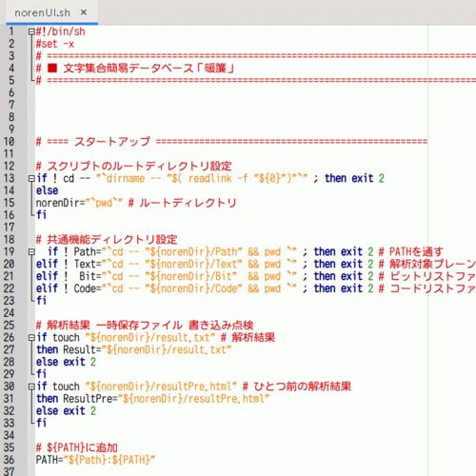Click the 'norenDir=' assignment on line 15
Screen dimensions: 476x476
[60, 203]
